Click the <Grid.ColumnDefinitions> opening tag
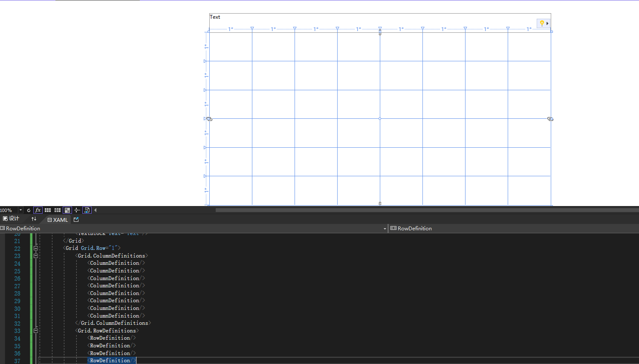 tap(112, 256)
